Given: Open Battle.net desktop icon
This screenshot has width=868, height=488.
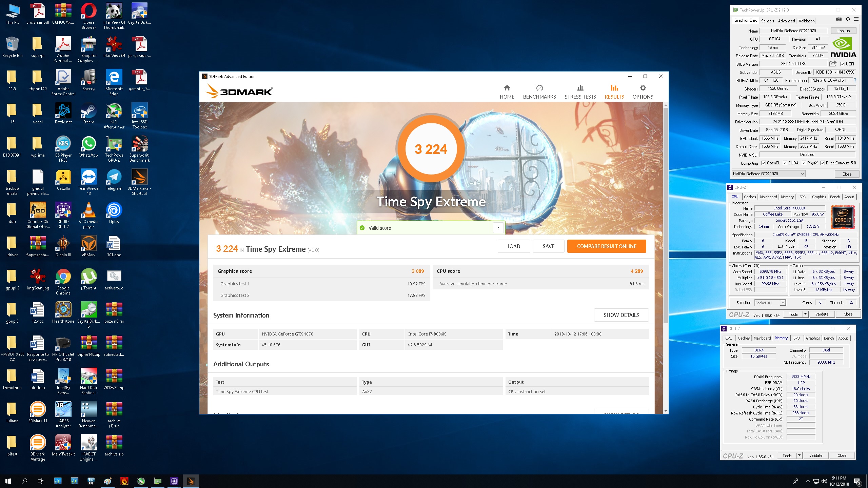Looking at the screenshot, I should tap(63, 114).
